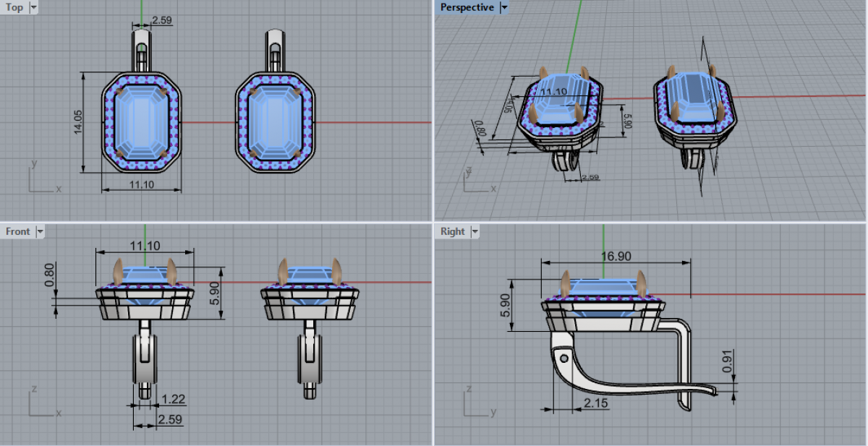
Task: Select right earring's blue gemstone in Top view
Action: click(x=275, y=121)
